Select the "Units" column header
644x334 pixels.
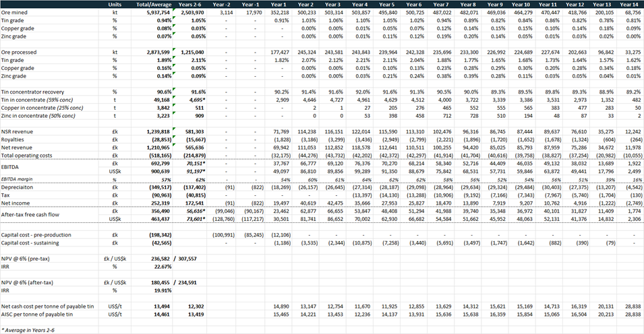coord(115,4)
